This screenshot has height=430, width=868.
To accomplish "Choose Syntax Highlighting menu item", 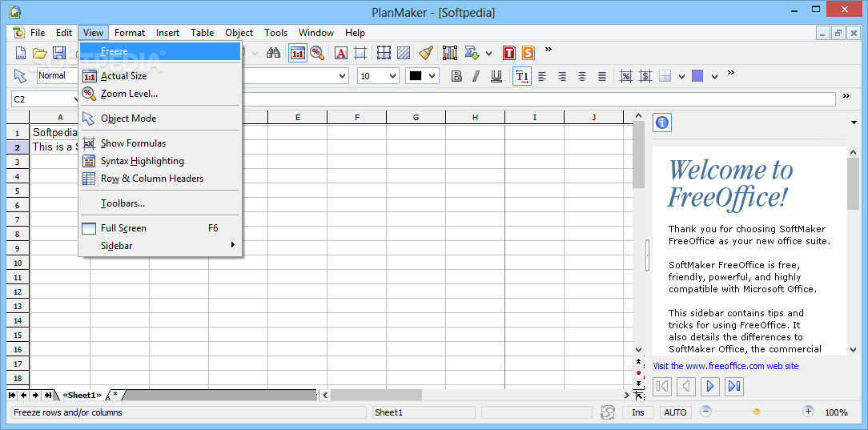I will point(160,160).
